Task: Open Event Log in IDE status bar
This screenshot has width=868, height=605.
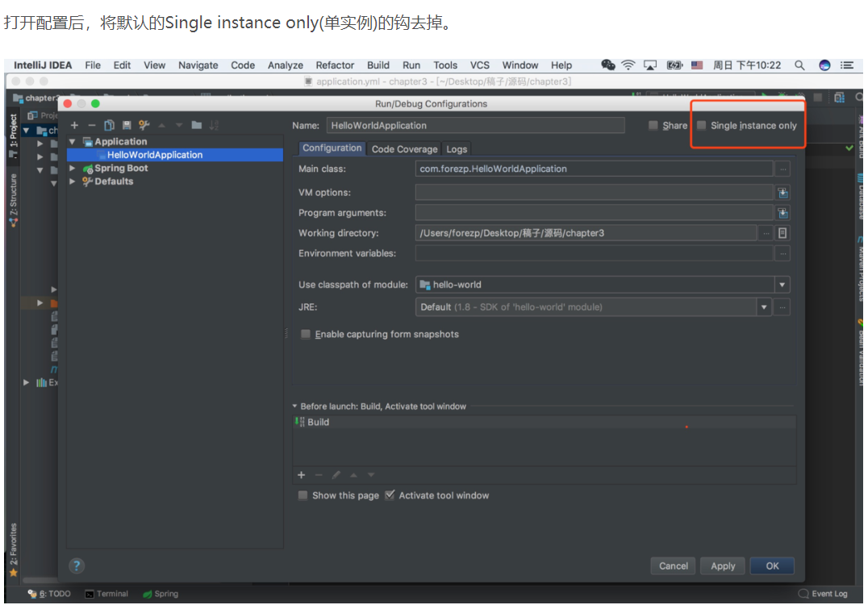Action: [x=823, y=594]
